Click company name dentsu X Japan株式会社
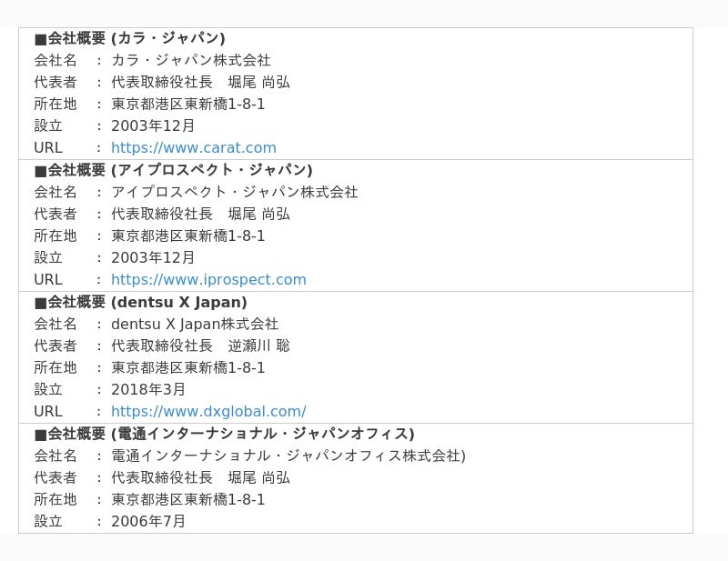 tap(195, 324)
